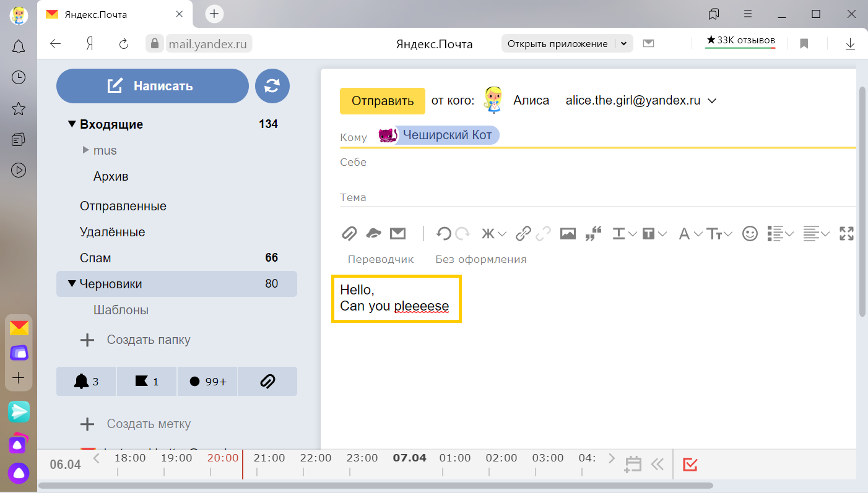Refresh mail with the circular arrows button

coord(272,86)
